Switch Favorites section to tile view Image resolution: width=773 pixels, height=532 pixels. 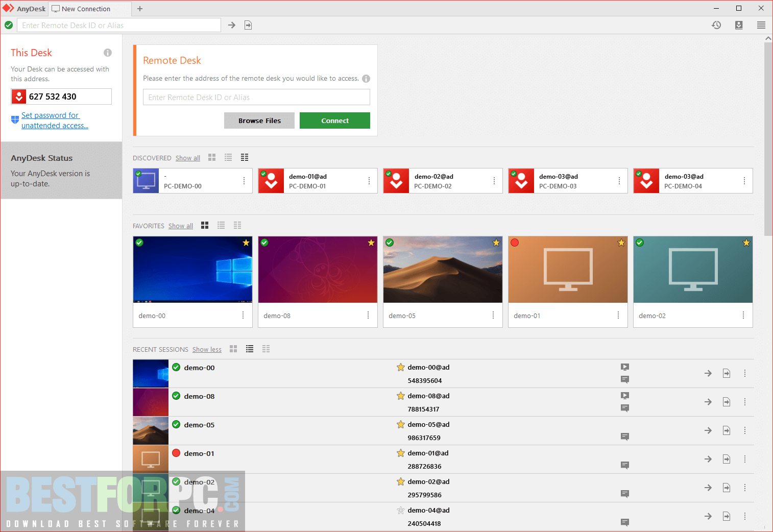(205, 225)
